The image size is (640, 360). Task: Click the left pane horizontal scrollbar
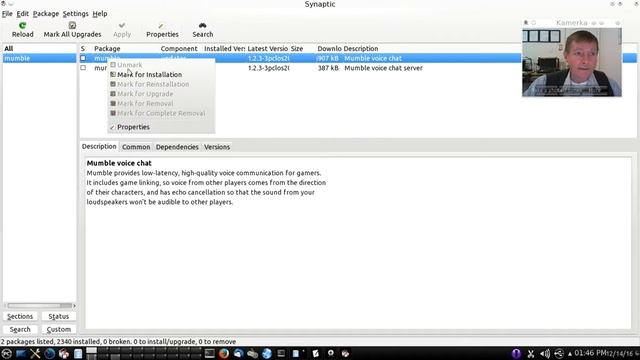pos(39,305)
